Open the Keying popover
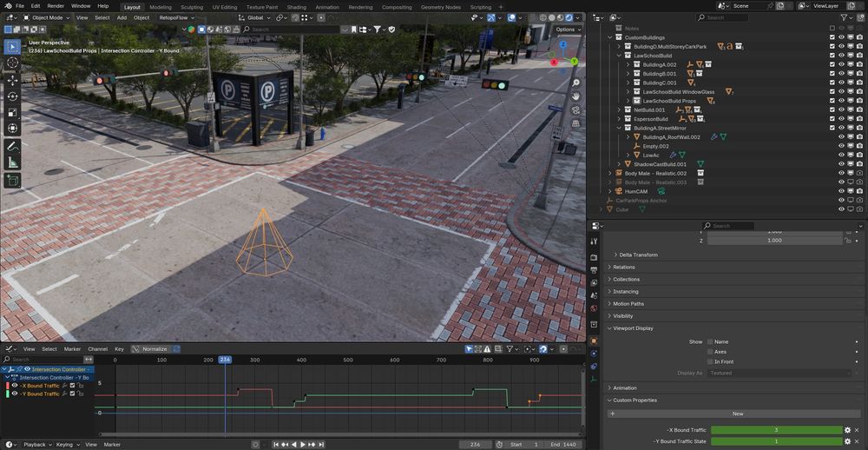 tap(67, 445)
